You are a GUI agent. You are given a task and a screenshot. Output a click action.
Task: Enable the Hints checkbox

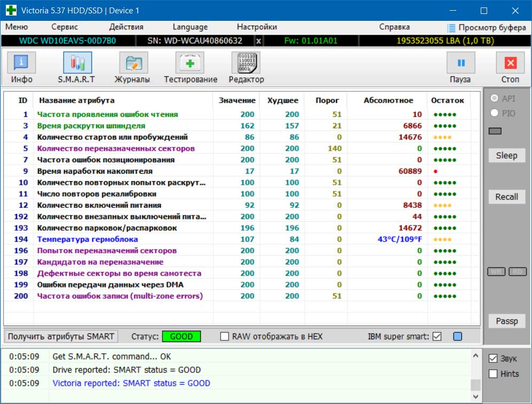493,374
